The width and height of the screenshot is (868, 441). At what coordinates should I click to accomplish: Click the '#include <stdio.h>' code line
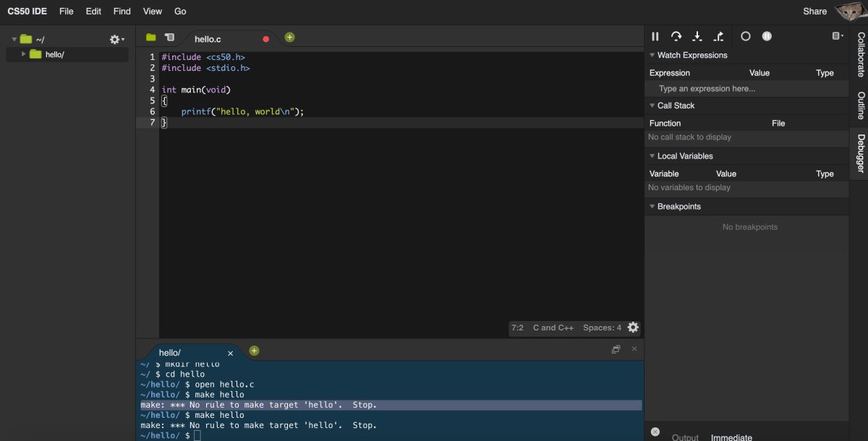point(205,68)
